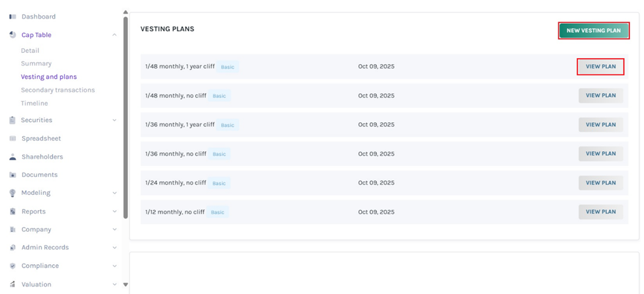Expand the Securities menu chevron

pos(114,120)
